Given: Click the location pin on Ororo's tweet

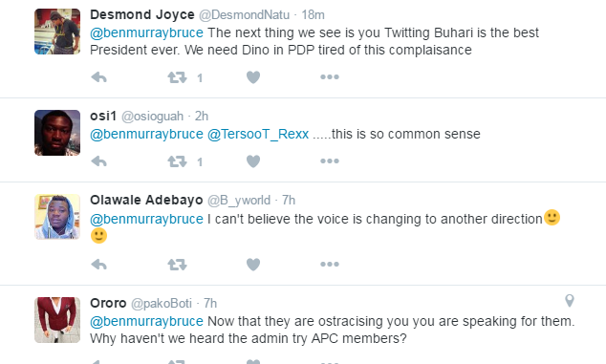Looking at the screenshot, I should tap(570, 301).
